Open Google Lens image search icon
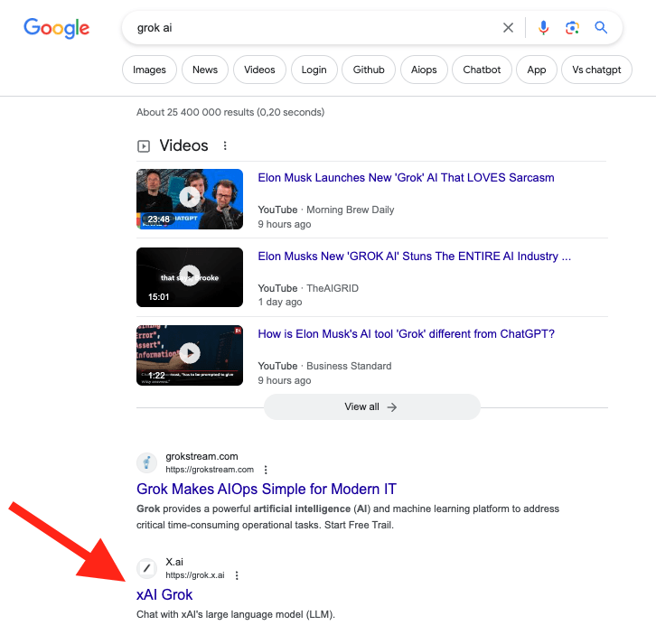656x644 pixels. (572, 28)
